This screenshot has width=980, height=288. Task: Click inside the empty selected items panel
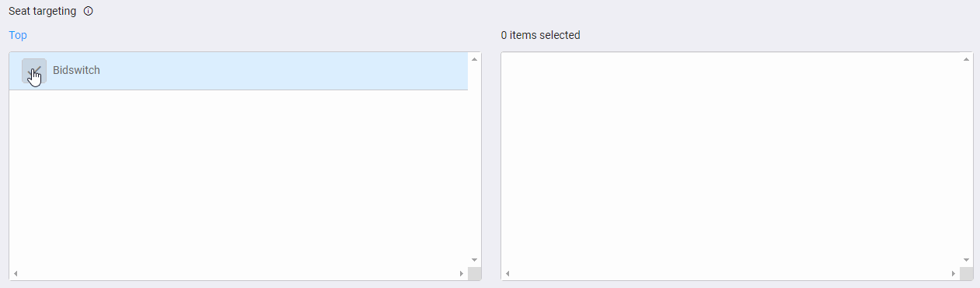coord(731,160)
